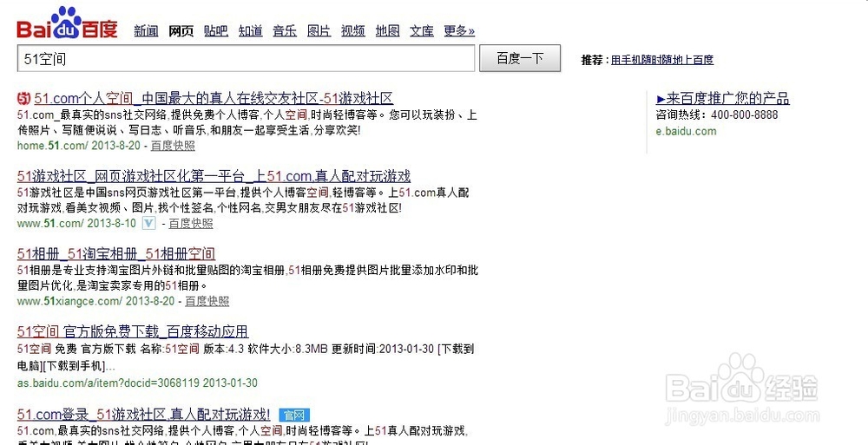The image size is (868, 445).
Task: Click the 51 favicon beside first result
Action: tap(23, 99)
